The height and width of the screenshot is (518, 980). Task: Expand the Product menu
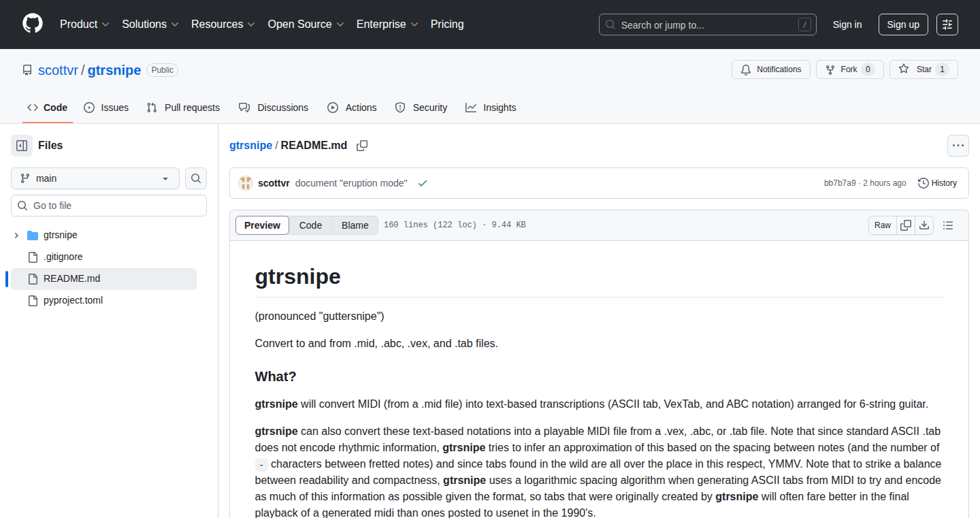tap(84, 25)
